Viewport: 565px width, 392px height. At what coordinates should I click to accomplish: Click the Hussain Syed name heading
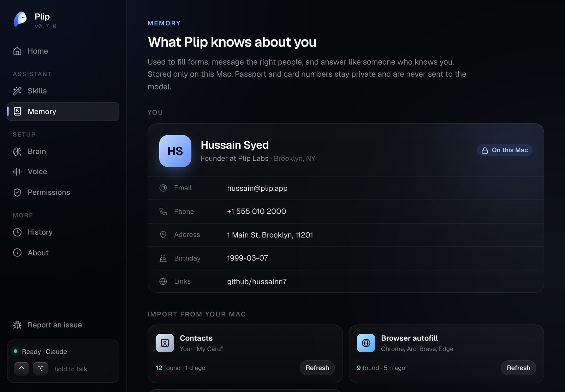pyautogui.click(x=235, y=145)
